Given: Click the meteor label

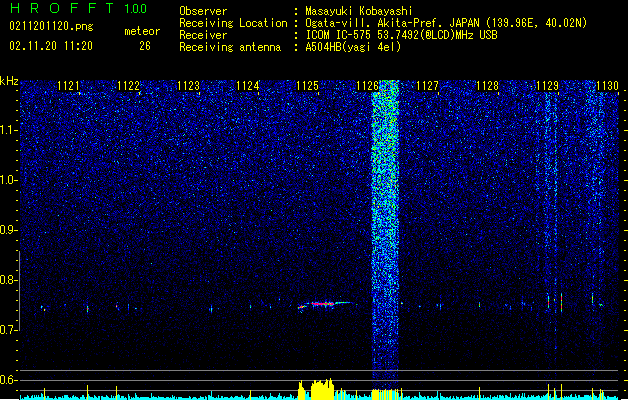Looking at the screenshot, I should pos(142,31).
